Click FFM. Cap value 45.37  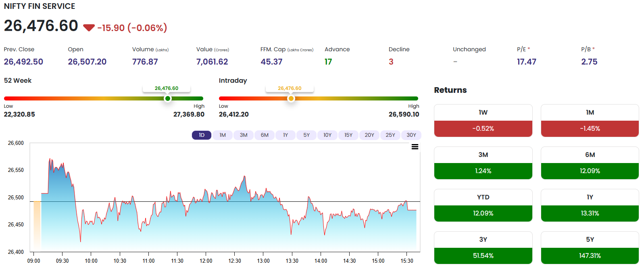click(x=271, y=62)
